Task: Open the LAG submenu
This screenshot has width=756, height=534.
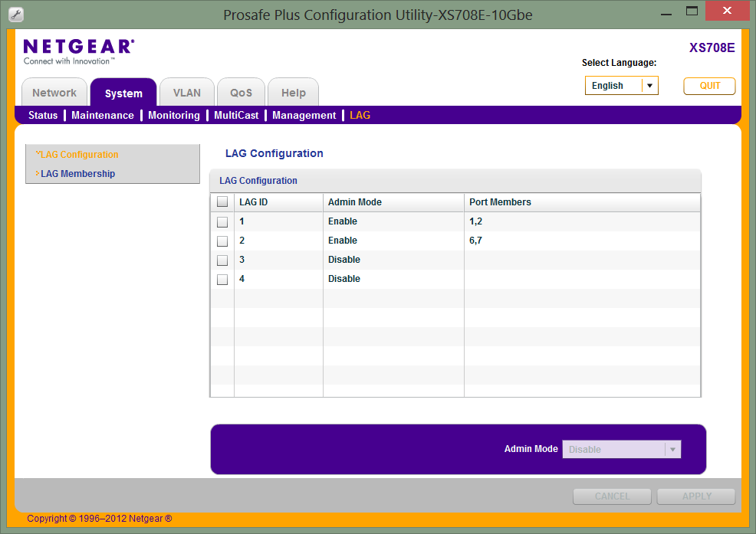Action: 360,115
